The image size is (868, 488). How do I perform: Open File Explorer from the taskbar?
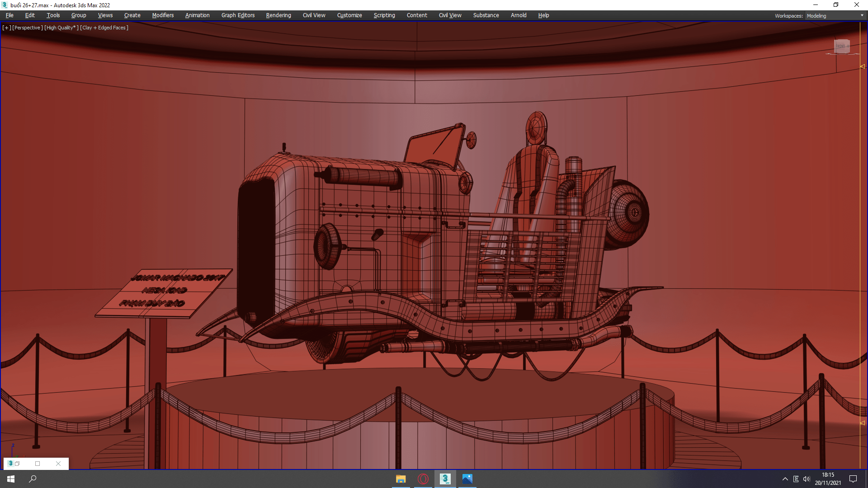[x=401, y=479]
